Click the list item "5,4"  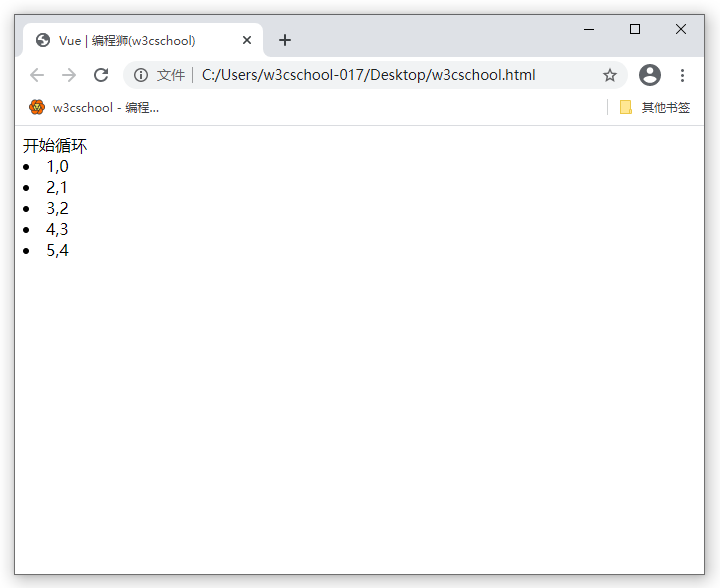point(57,251)
